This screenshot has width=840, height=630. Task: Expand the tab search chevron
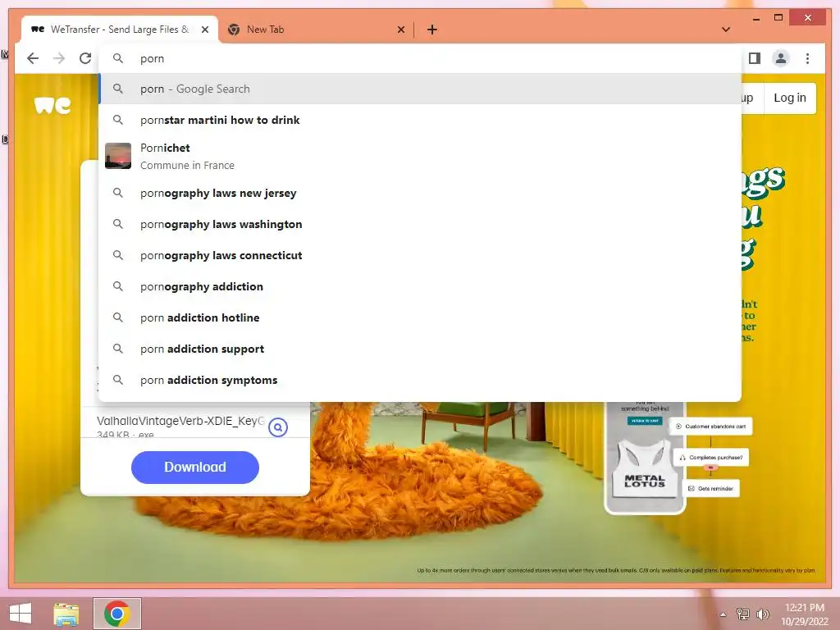pyautogui.click(x=726, y=30)
